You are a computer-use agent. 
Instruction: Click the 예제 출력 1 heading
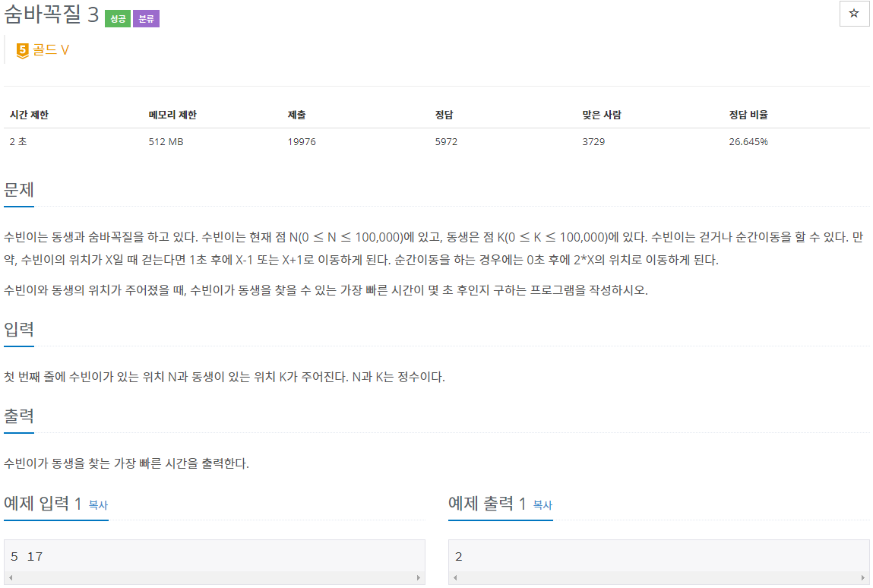click(x=487, y=504)
